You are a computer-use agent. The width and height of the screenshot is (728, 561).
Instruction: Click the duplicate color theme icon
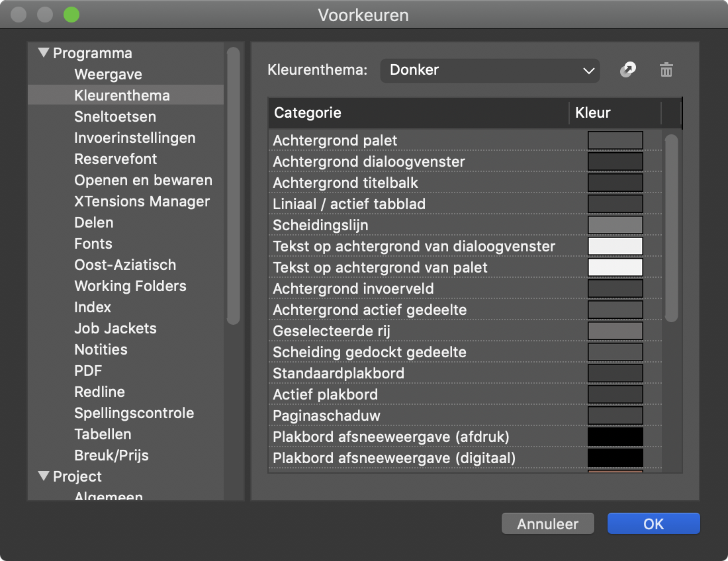[627, 70]
